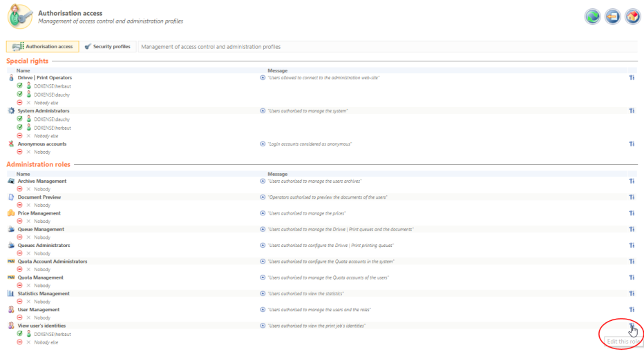
Task: Select DOXENSE\herbaut under View user's identities
Action: [x=52, y=334]
